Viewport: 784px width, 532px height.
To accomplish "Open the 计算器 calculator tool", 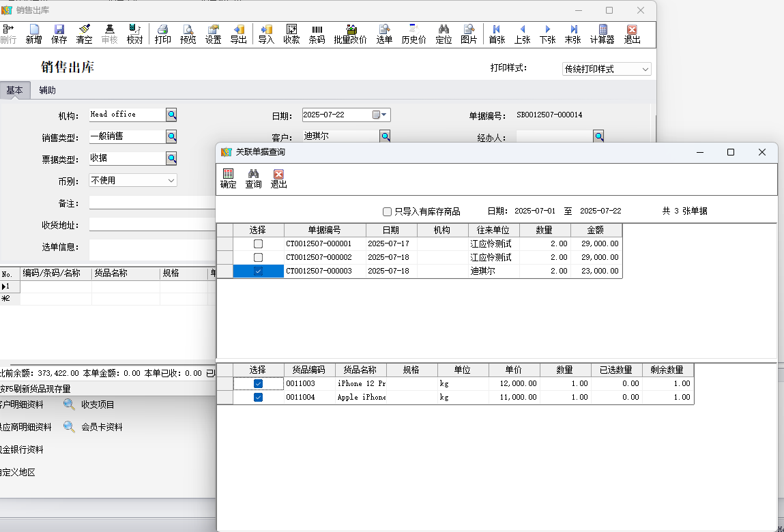I will pyautogui.click(x=602, y=34).
